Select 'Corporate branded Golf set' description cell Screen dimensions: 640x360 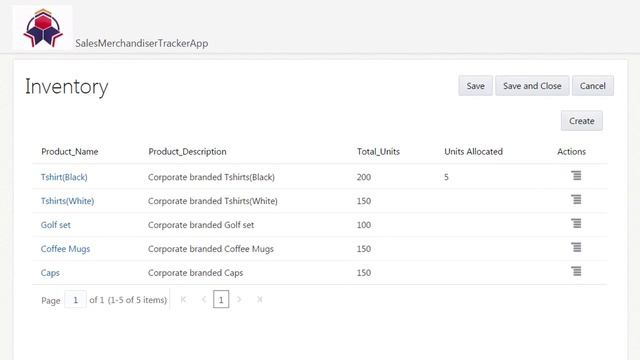pos(201,225)
